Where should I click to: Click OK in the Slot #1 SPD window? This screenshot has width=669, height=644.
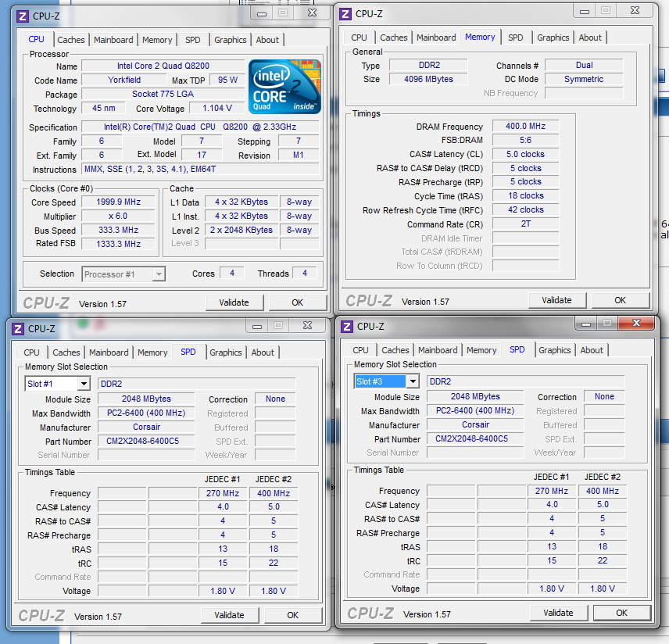point(292,615)
